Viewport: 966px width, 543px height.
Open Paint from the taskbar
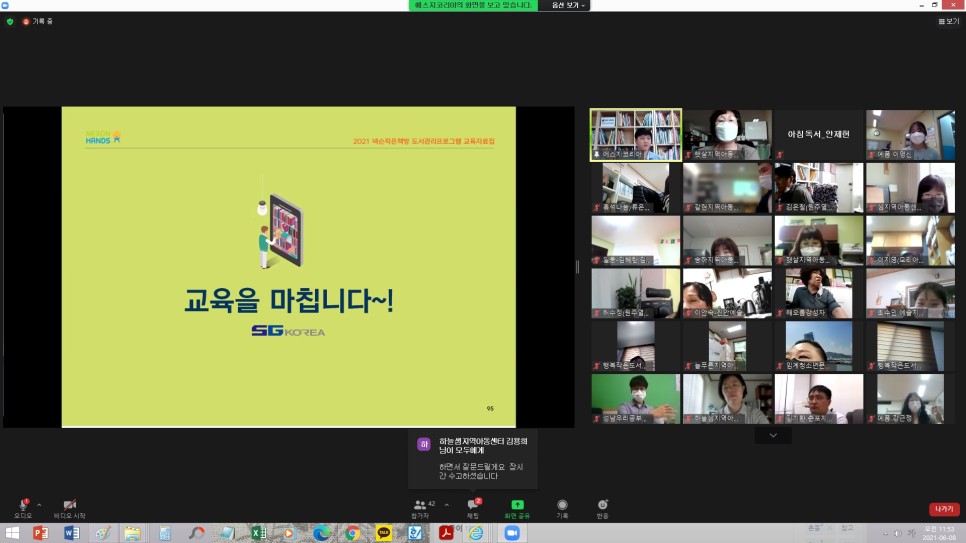click(102, 533)
